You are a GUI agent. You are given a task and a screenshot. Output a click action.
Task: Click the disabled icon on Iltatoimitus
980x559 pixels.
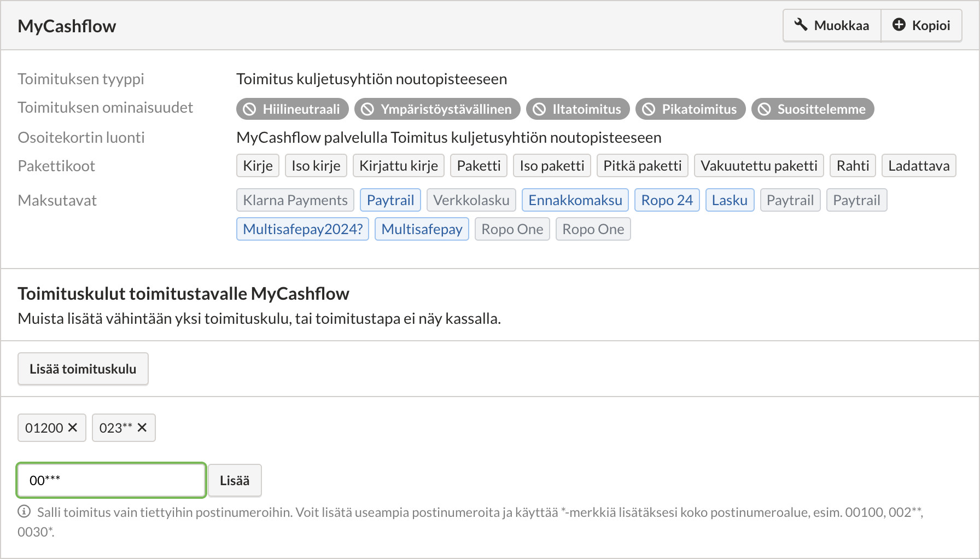click(x=539, y=109)
